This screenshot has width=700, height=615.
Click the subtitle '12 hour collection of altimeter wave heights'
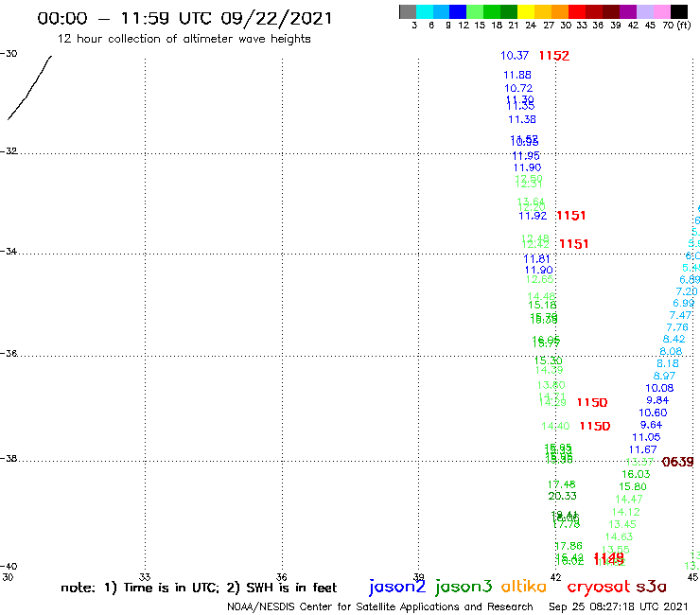click(x=184, y=39)
